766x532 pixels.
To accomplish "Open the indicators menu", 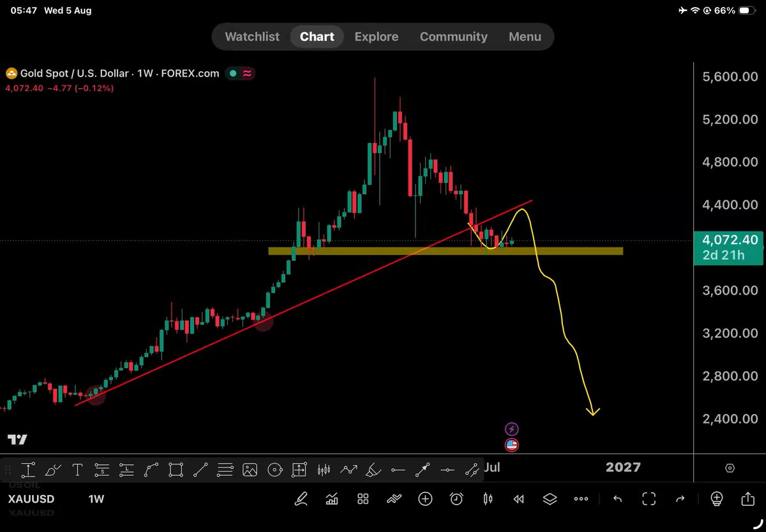I will (x=332, y=499).
